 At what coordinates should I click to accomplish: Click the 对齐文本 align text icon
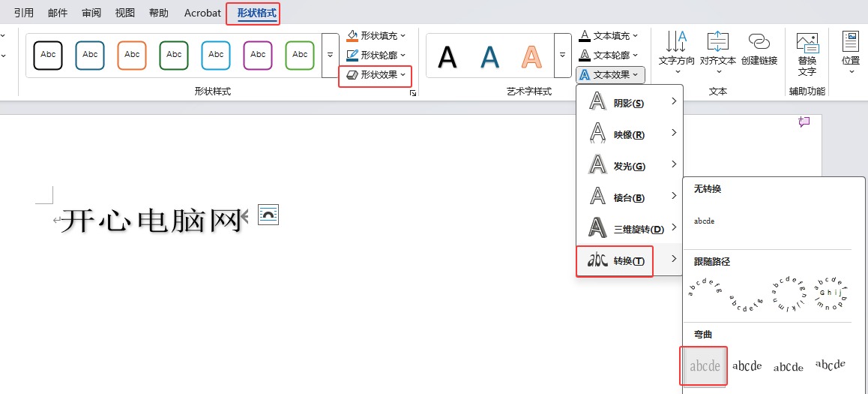click(717, 42)
